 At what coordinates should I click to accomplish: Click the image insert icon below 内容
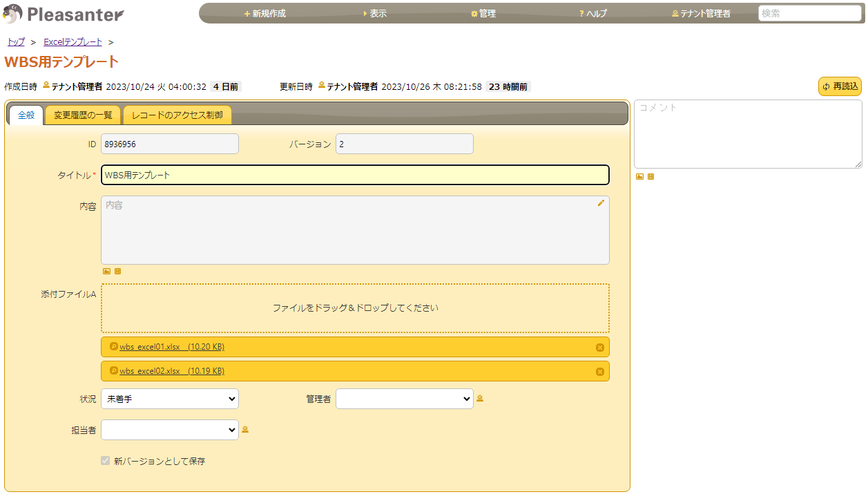pos(106,271)
